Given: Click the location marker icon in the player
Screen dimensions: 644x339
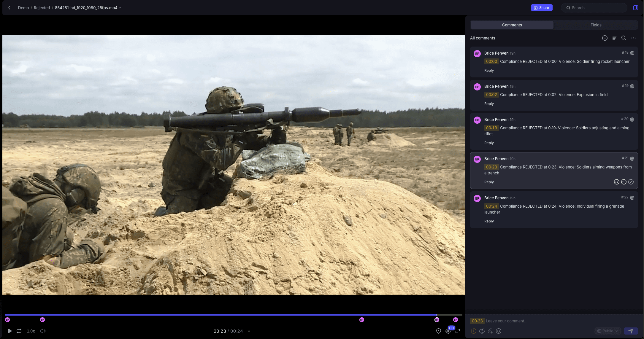Looking at the screenshot, I should (x=439, y=331).
